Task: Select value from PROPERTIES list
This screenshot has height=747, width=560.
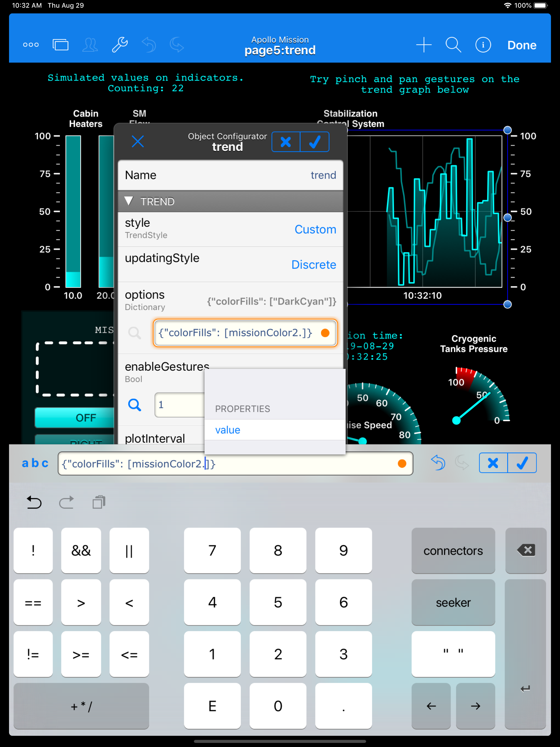Action: pyautogui.click(x=275, y=430)
